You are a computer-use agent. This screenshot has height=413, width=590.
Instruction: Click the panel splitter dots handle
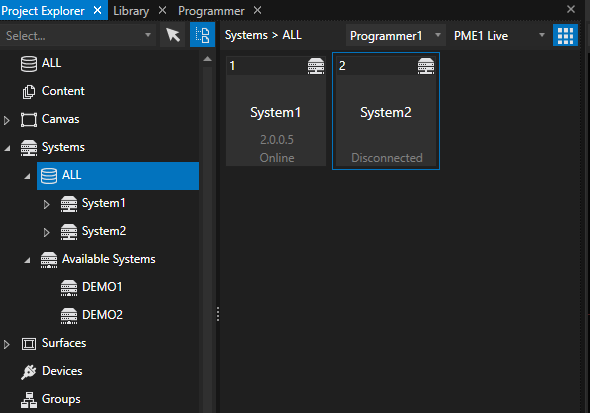pos(218,314)
